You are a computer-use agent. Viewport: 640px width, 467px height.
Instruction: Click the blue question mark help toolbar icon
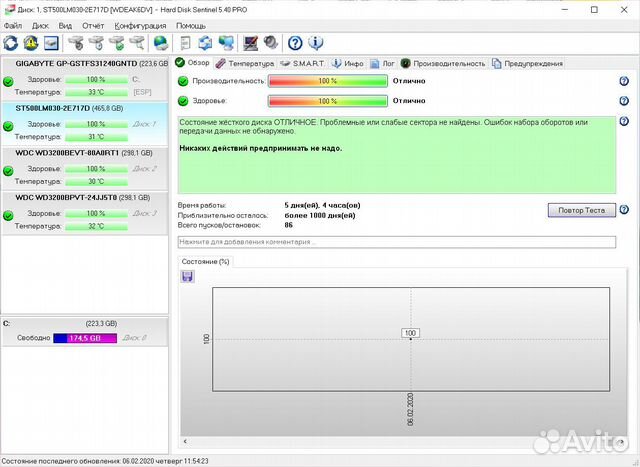coord(295,43)
